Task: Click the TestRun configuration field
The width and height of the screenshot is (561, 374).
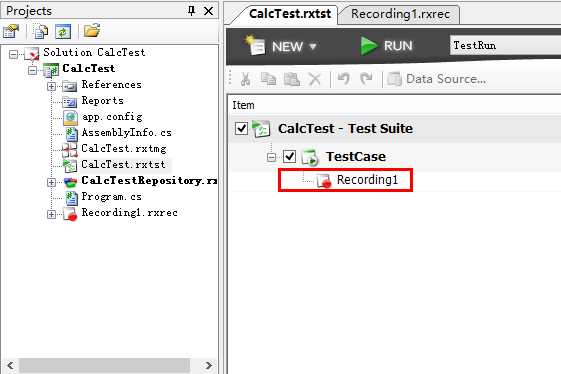Action: 505,45
